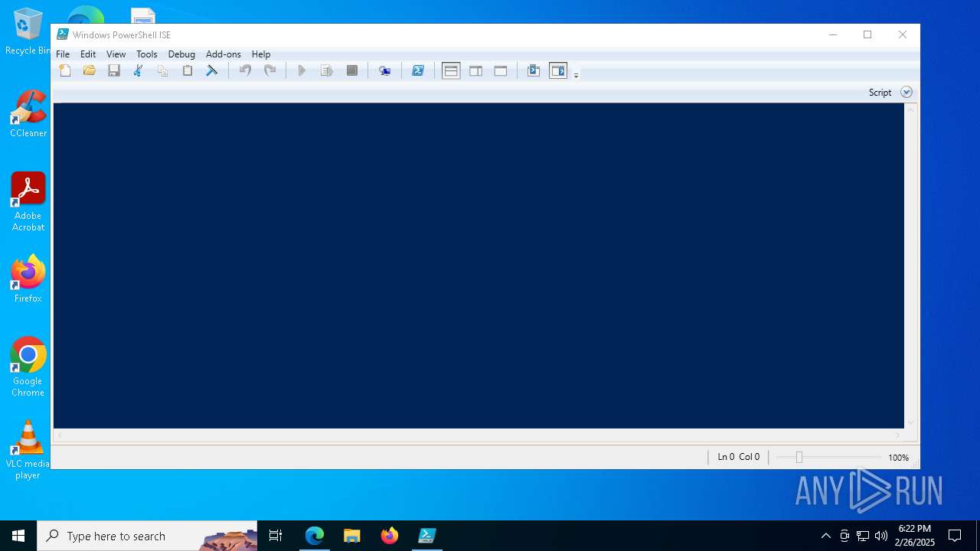Viewport: 980px width, 551px height.
Task: Launch Microsoft Edge from taskbar
Action: tap(315, 536)
